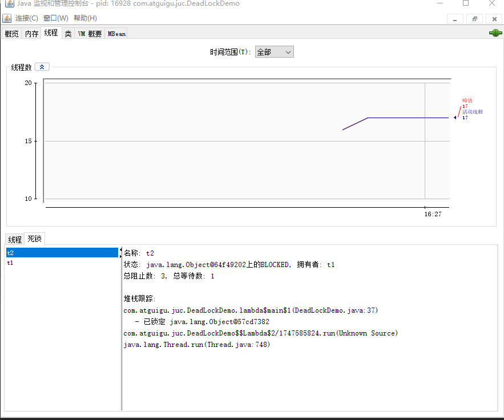Click the 活动线程 legend label
Viewport: 504px width, 420px height.
pyautogui.click(x=473, y=112)
